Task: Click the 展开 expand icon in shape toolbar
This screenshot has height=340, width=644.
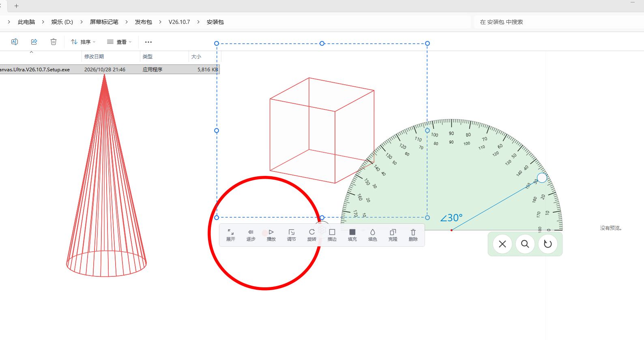Action: [x=231, y=235]
